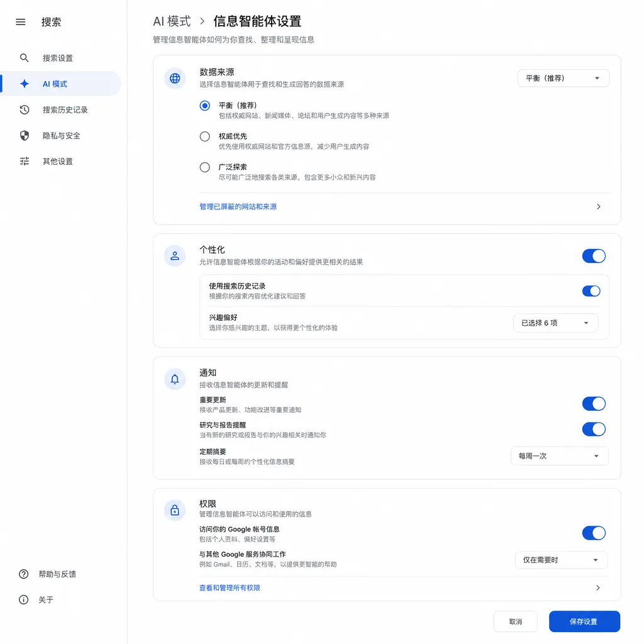
Task: Open the 数据来源 平衡(推荐) dropdown
Action: tap(563, 78)
